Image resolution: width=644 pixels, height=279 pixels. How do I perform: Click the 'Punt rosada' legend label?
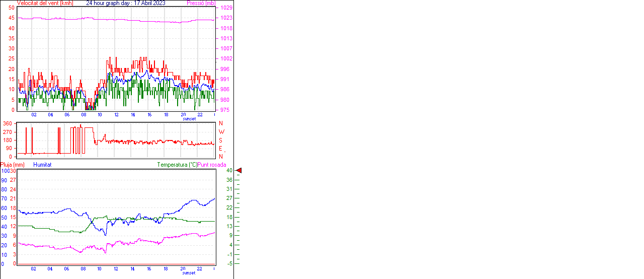pyautogui.click(x=212, y=165)
